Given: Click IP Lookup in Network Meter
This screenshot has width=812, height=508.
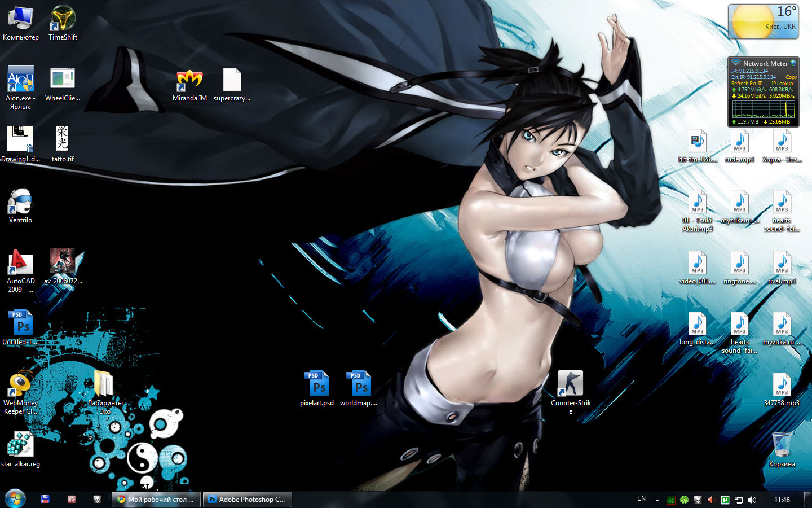Looking at the screenshot, I should (x=782, y=84).
